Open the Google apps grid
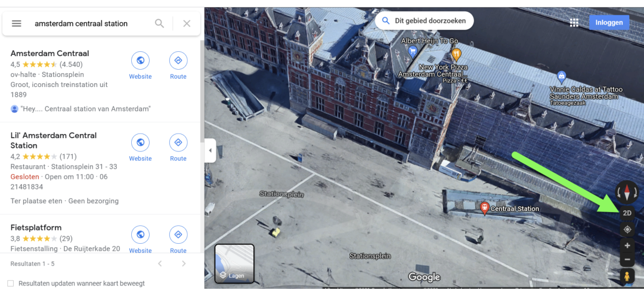This screenshot has height=289, width=644. (574, 23)
